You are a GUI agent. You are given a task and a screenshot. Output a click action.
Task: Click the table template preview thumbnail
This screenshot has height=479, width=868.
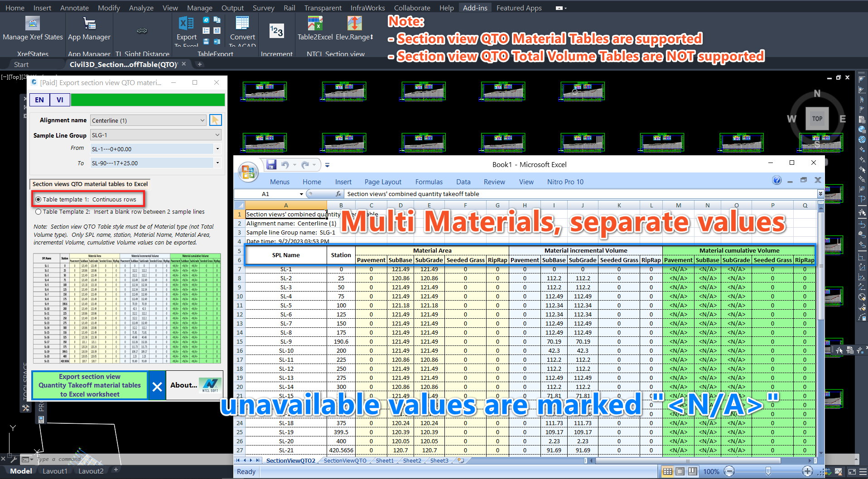[x=127, y=308]
